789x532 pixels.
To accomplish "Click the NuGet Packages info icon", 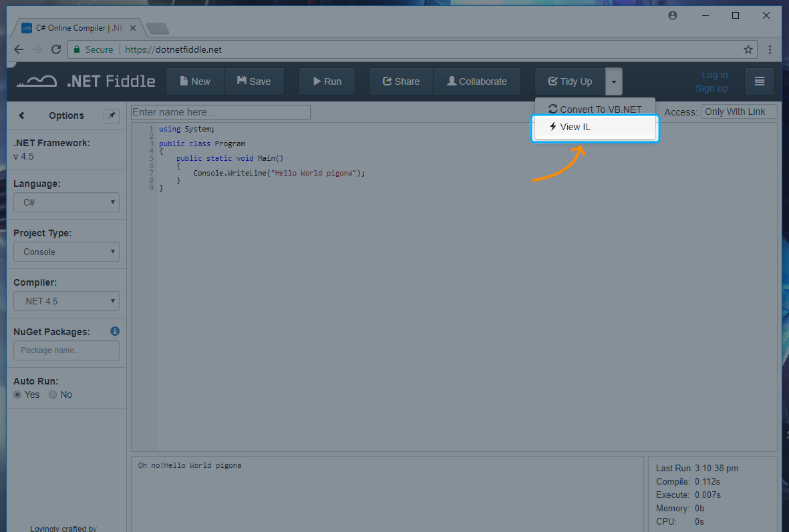I will [114, 331].
